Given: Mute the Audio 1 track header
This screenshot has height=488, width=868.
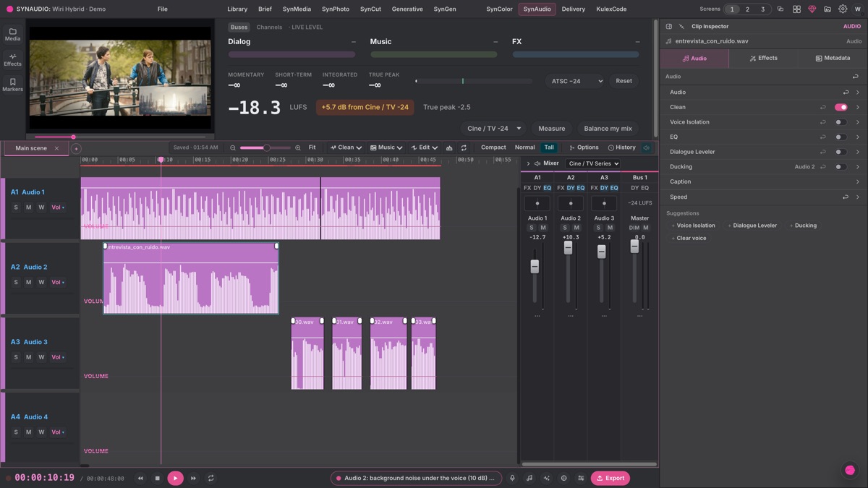Looking at the screenshot, I should (29, 207).
